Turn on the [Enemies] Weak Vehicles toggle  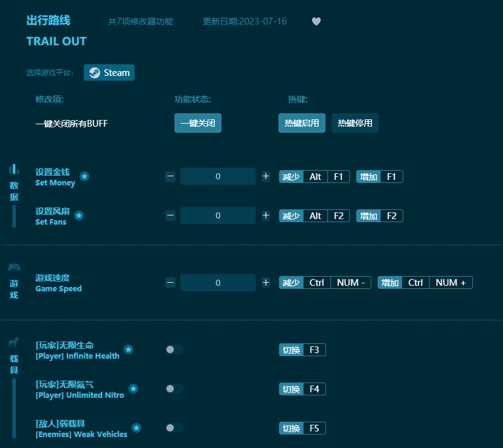click(174, 428)
